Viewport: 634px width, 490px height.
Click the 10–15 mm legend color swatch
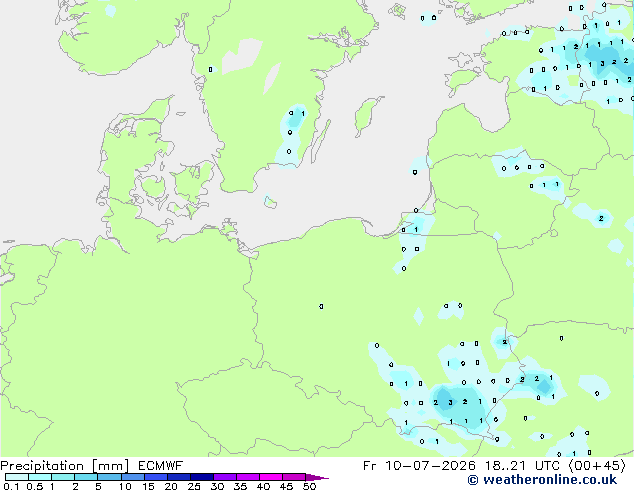point(132,477)
